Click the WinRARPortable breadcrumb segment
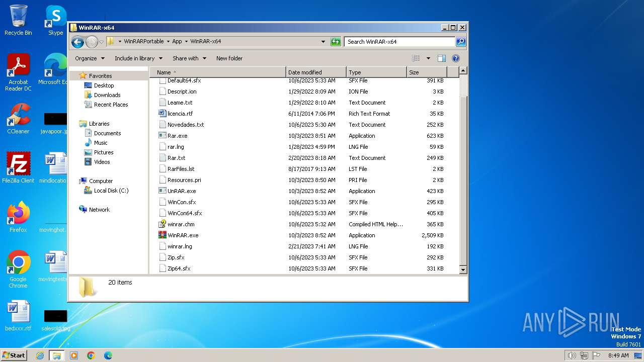This screenshot has height=362, width=644. pyautogui.click(x=144, y=42)
